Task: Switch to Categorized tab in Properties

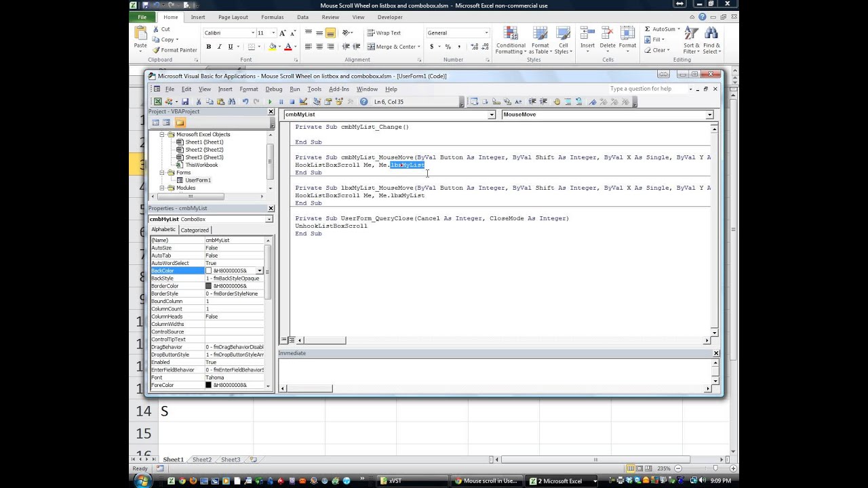Action: pyautogui.click(x=195, y=230)
